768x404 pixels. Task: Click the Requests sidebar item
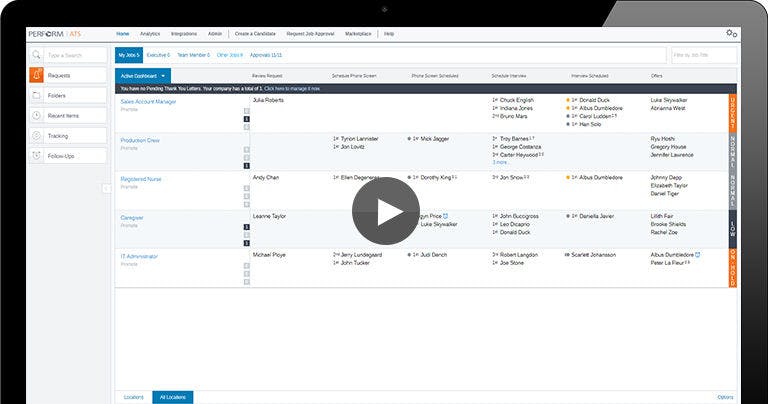[x=68, y=75]
